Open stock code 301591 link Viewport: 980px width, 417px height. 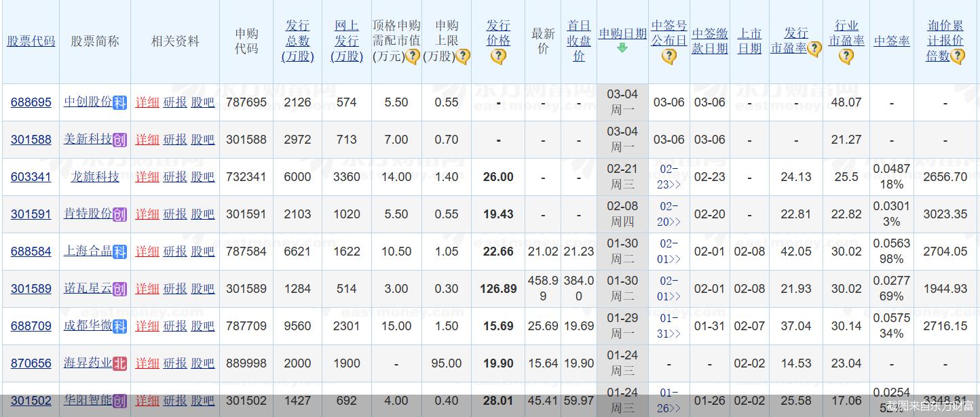point(31,214)
